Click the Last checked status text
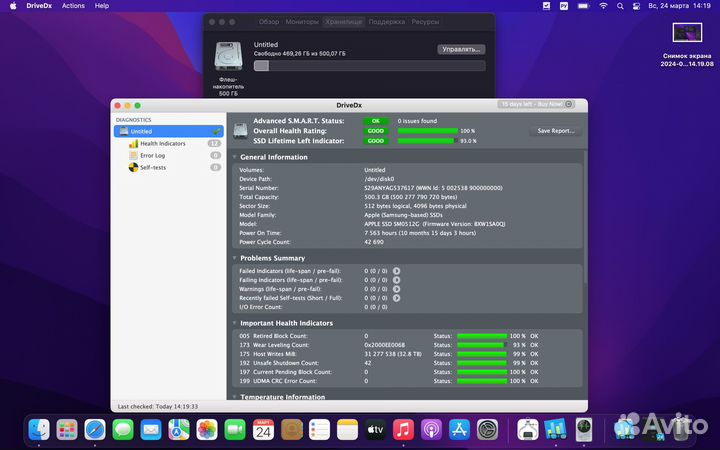This screenshot has height=450, width=720. (158, 406)
